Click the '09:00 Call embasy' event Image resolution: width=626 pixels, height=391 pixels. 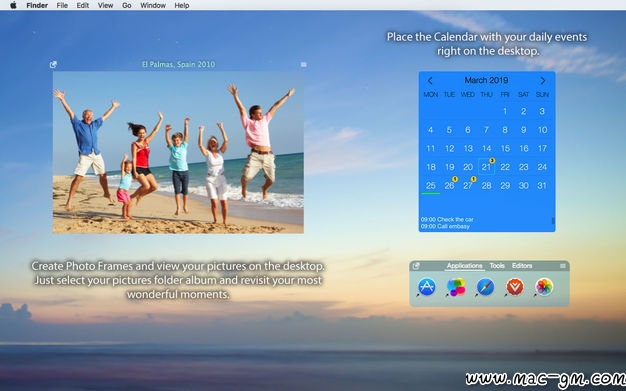point(445,226)
